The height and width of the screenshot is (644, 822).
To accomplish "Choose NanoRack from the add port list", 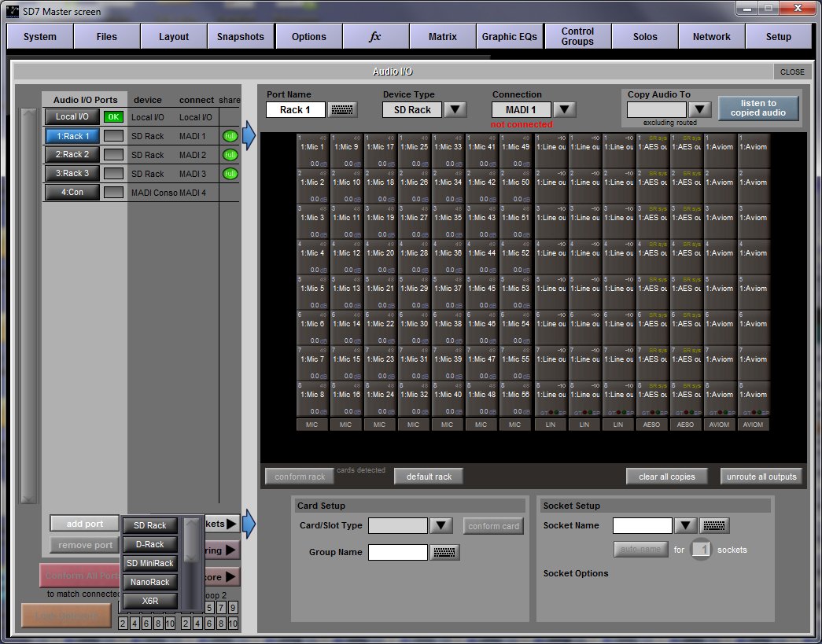I will (150, 582).
